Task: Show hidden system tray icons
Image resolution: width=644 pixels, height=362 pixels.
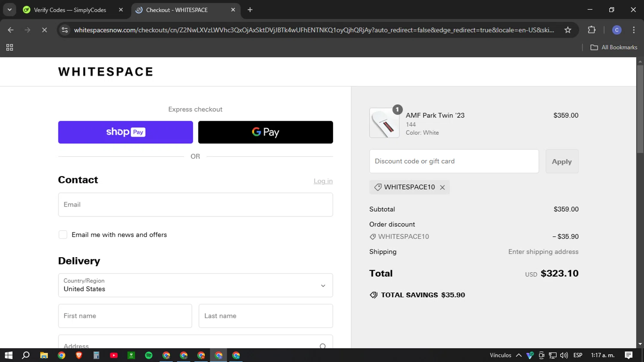Action: click(519, 355)
